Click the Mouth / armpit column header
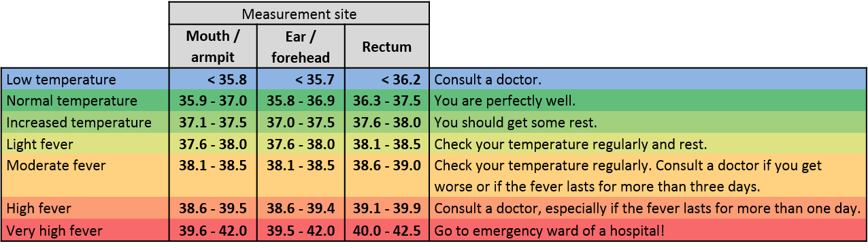Viewport: 868px width, 250px height. 213,46
